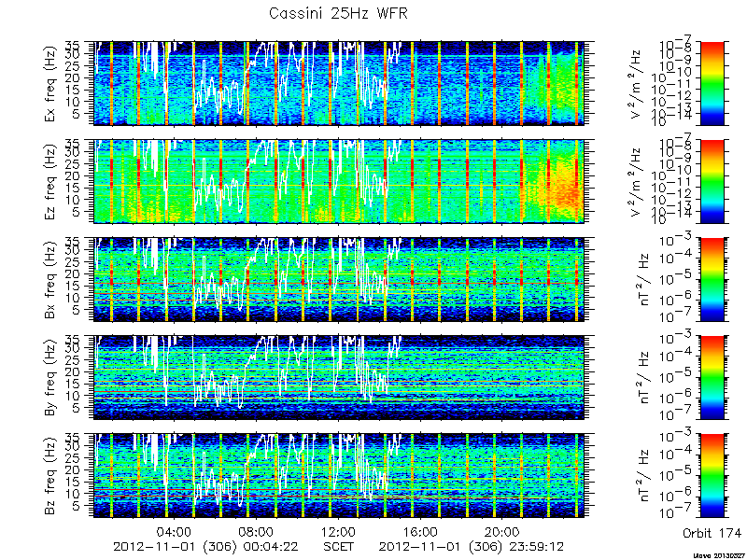This screenshot has width=747, height=560.
Task: Click the end timestamp "2012-11-01 (306) 23:59:12"
Action: click(472, 546)
